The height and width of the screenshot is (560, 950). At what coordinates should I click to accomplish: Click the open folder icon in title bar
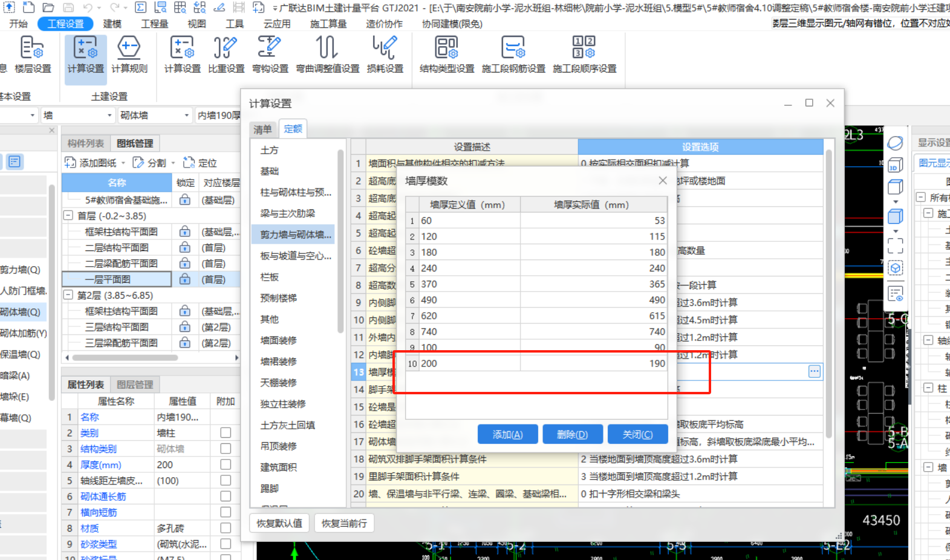(48, 7)
